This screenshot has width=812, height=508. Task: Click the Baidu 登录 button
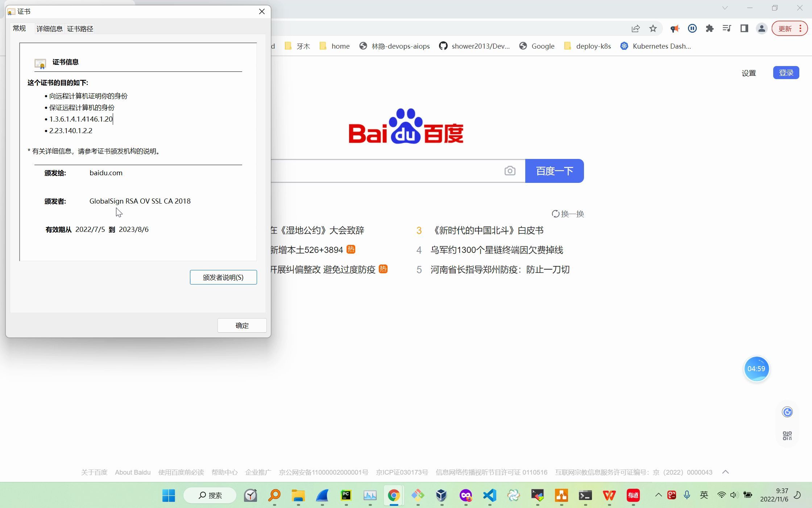[x=786, y=73]
